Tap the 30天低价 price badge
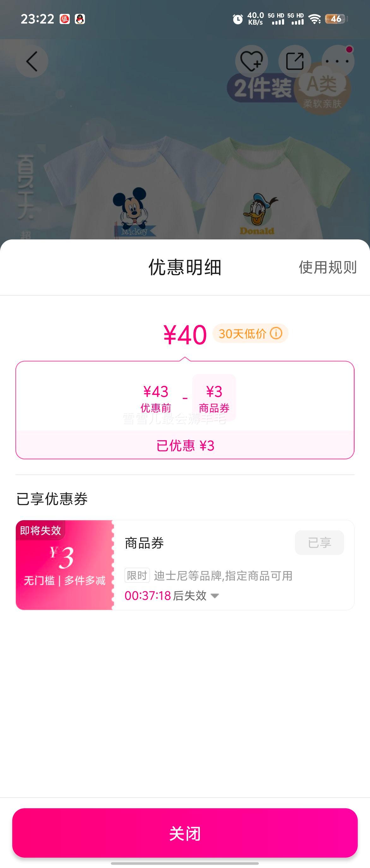 pos(250,334)
